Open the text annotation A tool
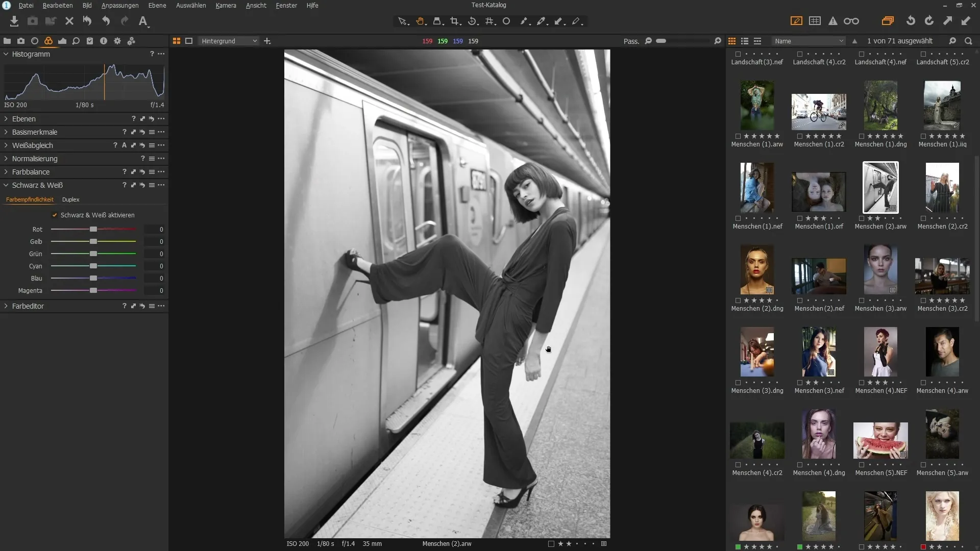 [143, 21]
